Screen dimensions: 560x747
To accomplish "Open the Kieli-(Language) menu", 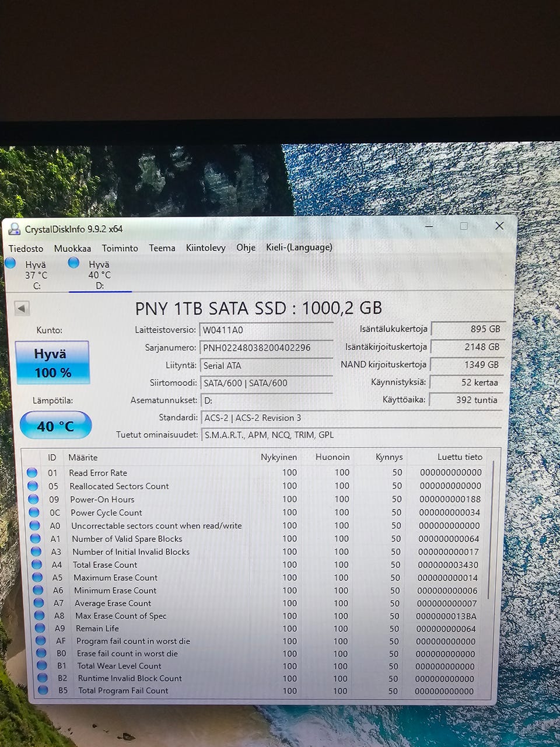I will tap(299, 247).
